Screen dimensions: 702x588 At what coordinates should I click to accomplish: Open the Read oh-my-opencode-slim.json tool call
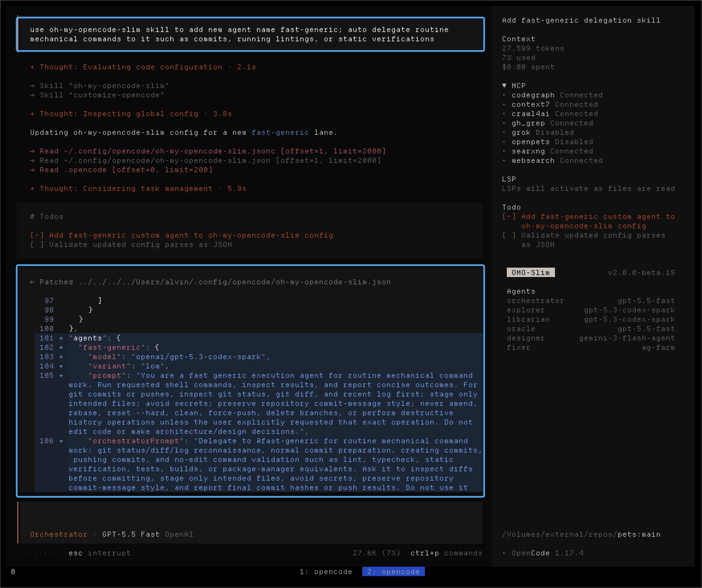[206, 161]
